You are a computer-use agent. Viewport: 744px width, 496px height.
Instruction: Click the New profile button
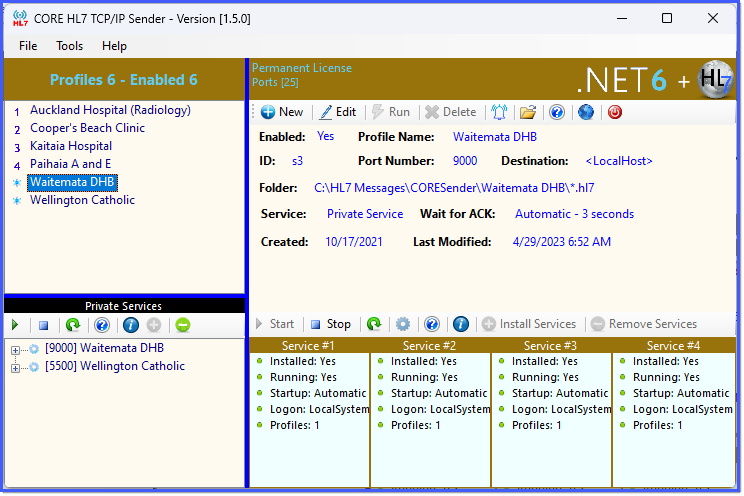281,112
